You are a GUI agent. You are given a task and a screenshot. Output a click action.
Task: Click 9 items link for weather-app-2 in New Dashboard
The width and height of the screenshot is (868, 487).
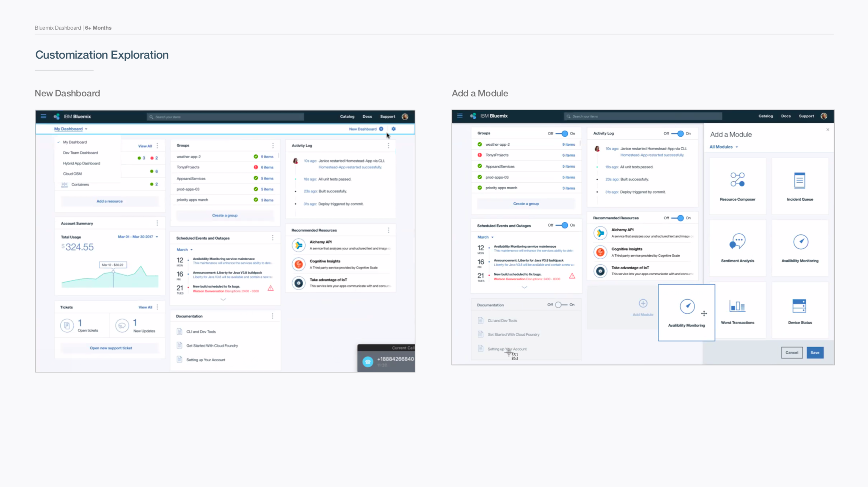[x=267, y=157]
